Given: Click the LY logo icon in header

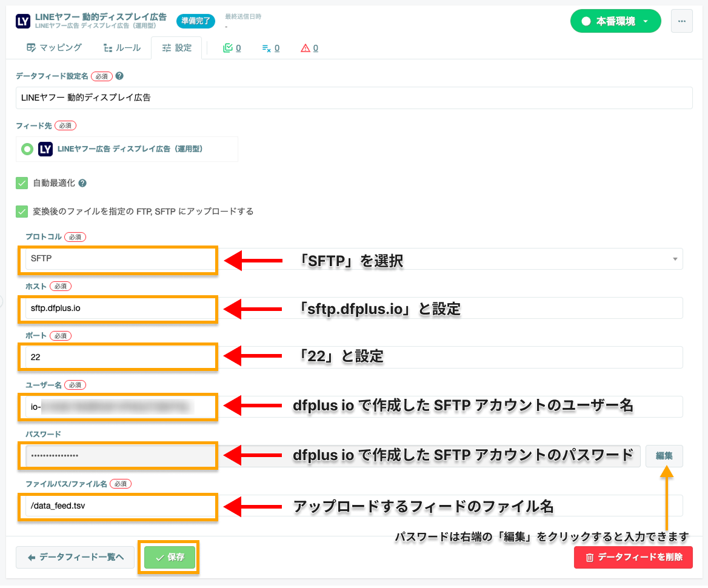Looking at the screenshot, I should [x=23, y=21].
